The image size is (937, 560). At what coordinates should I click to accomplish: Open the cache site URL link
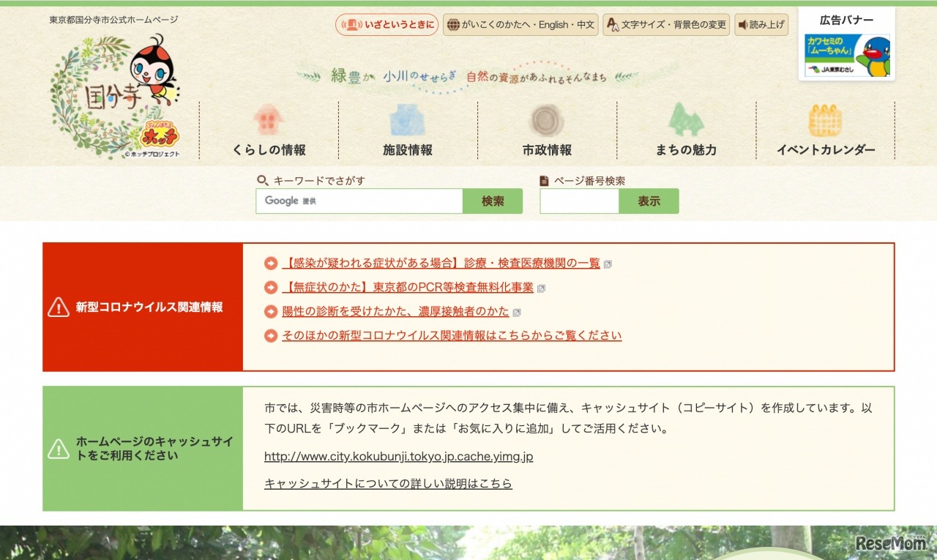pos(399,457)
